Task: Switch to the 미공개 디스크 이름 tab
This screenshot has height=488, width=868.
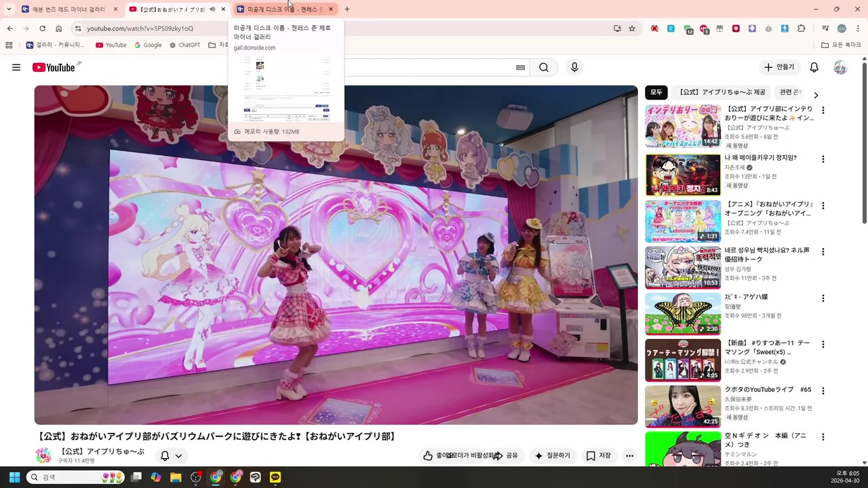Action: (285, 9)
